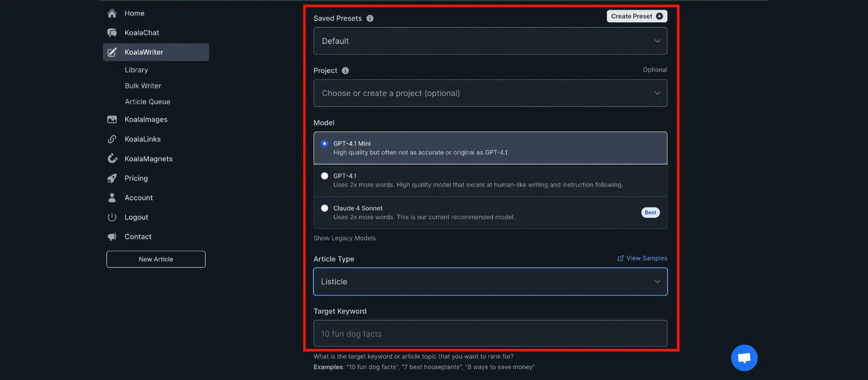Click the KoalaMagnets magnet icon
Screen dimensions: 868x380
[112, 159]
